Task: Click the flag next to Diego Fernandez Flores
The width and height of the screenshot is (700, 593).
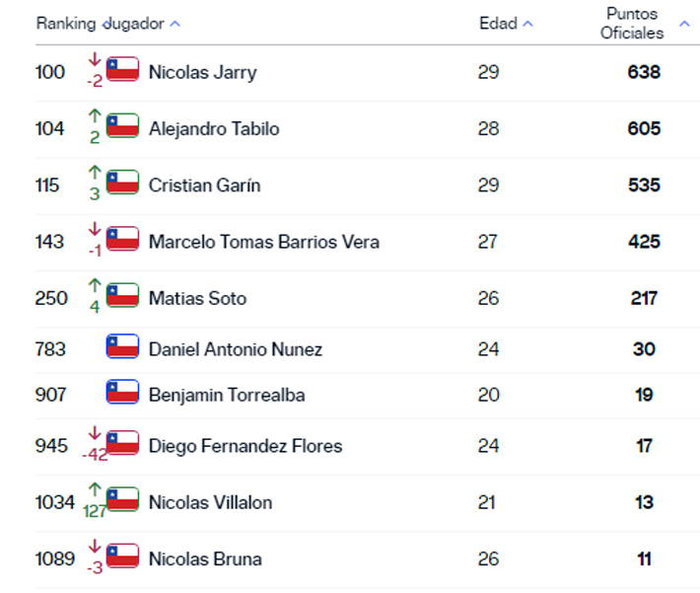Action: [x=122, y=443]
